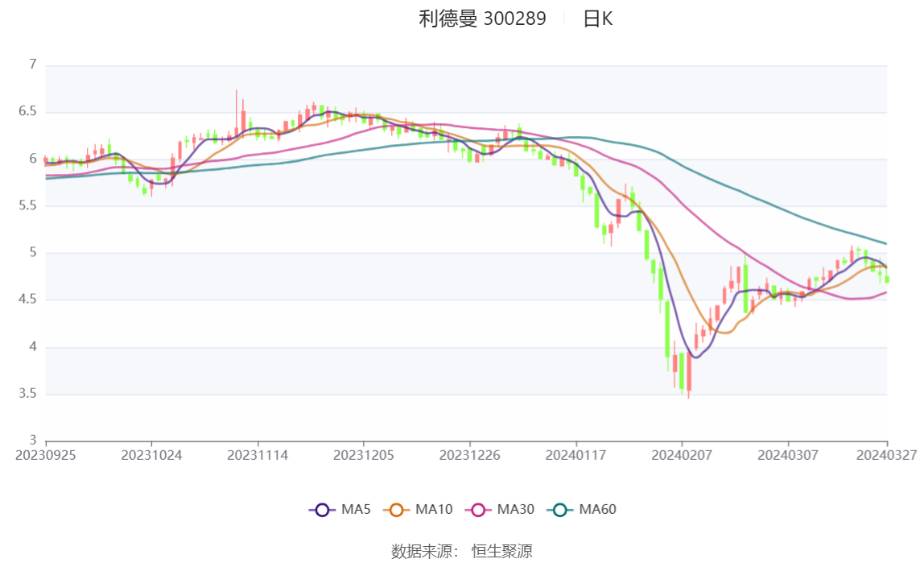The image size is (924, 563).
Task: Toggle the MA5 legend marker
Action: click(x=322, y=510)
